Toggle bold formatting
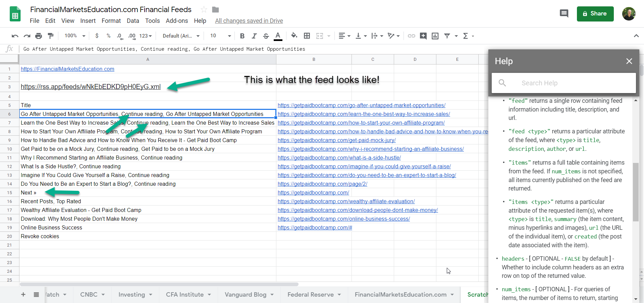 [x=242, y=36]
